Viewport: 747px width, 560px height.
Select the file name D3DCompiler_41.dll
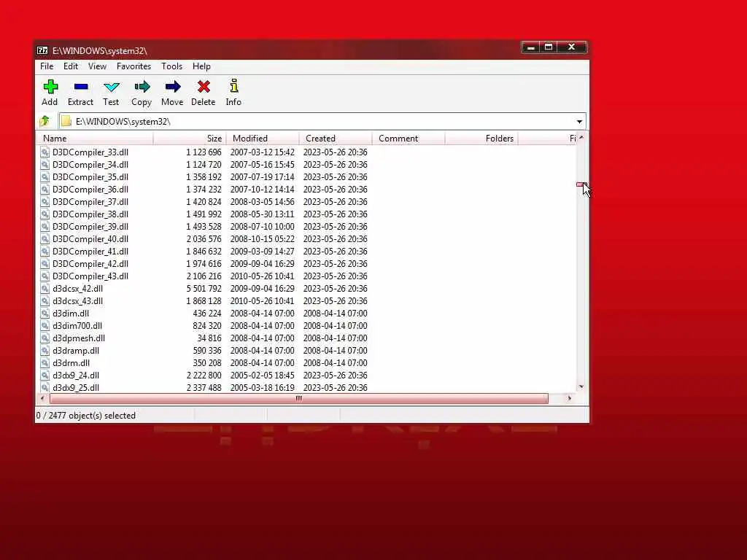tap(90, 252)
